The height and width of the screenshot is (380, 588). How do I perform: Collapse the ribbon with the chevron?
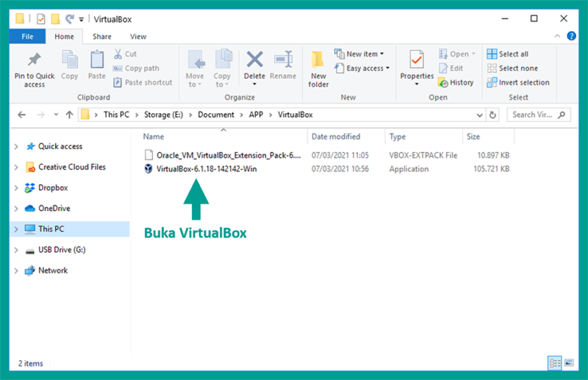click(557, 36)
